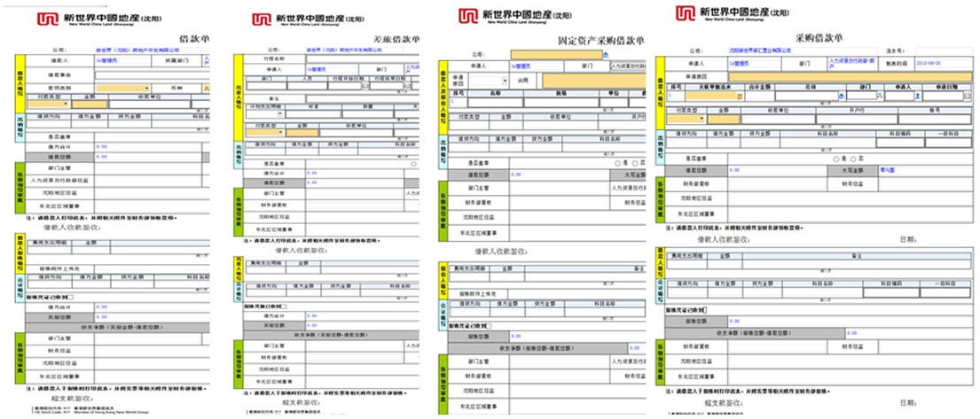Click 账号 input field in 采购借款单
This screenshot has height=419, width=980.
(x=935, y=120)
